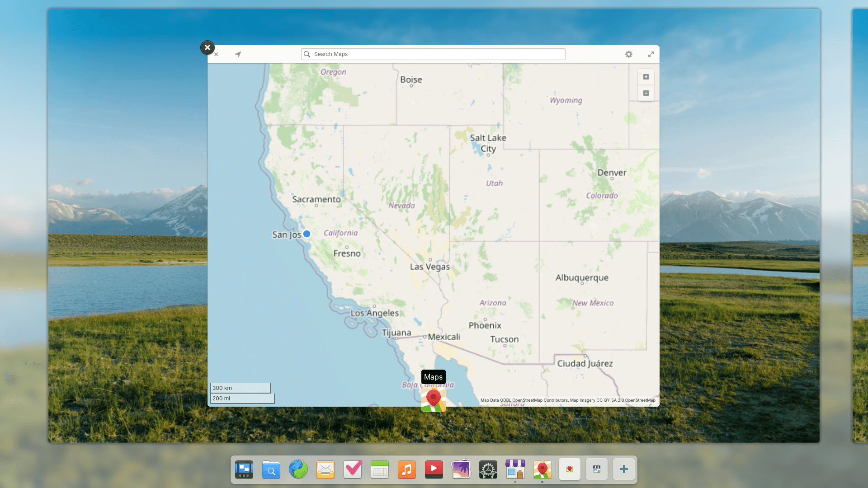
Task: Zoom out on the map
Action: 646,93
